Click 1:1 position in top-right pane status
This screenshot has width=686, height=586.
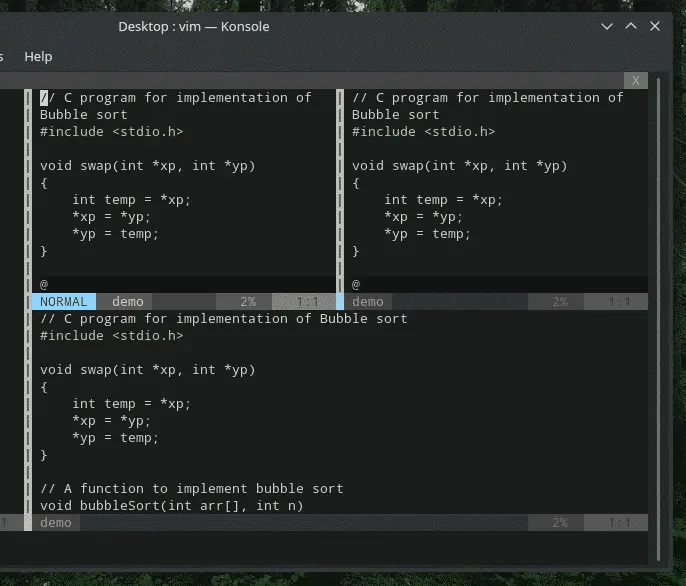point(620,302)
